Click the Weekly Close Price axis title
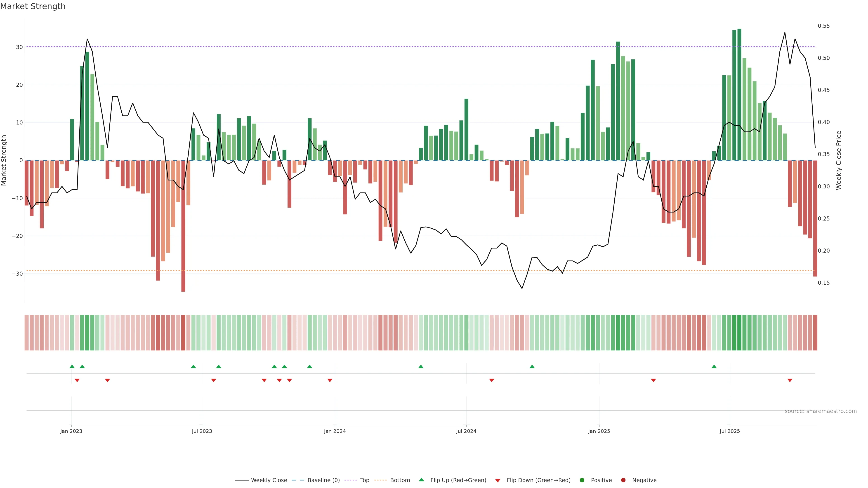868x488 pixels. (x=839, y=160)
